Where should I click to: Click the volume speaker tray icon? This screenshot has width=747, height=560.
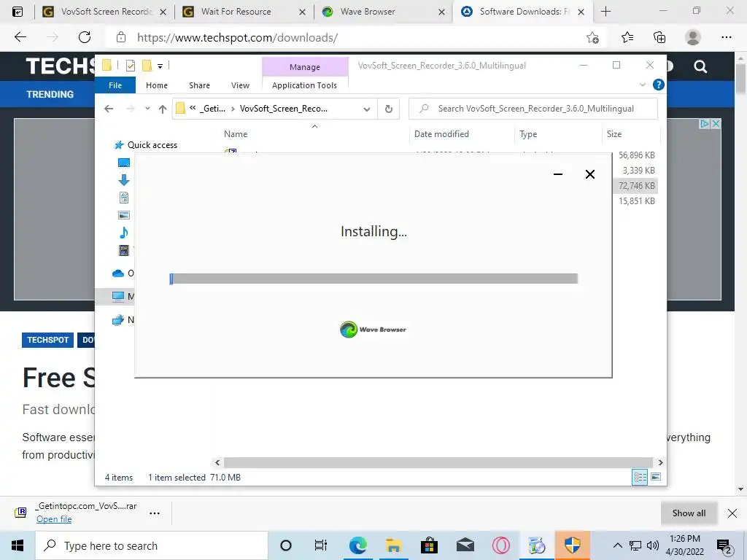click(x=653, y=545)
